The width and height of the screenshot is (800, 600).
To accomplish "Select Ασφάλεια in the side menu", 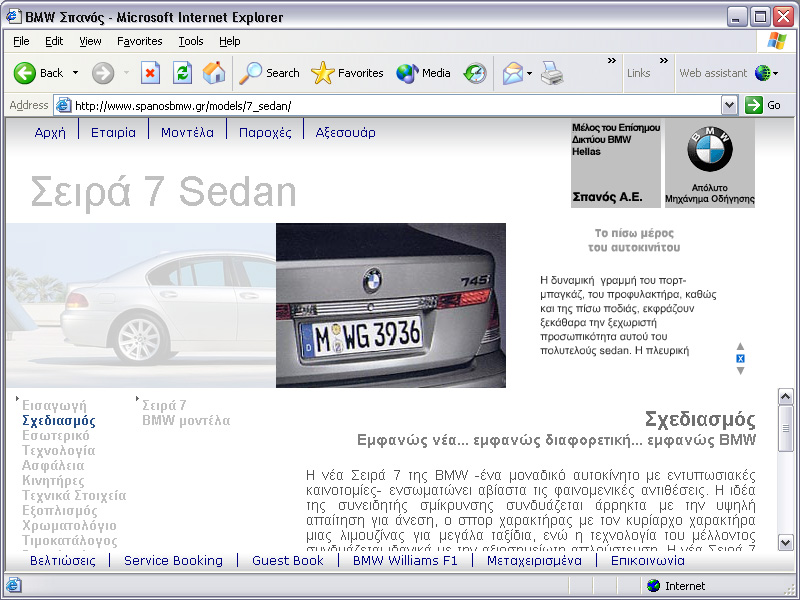I will click(53, 465).
